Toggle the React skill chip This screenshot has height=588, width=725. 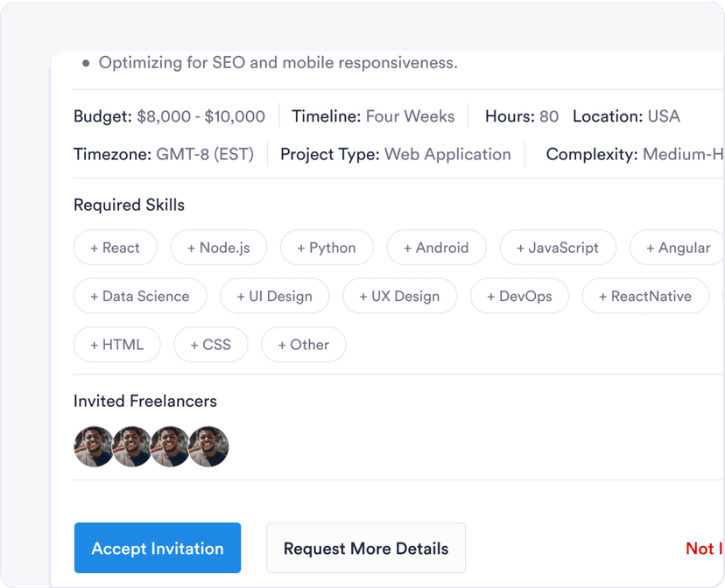coord(115,248)
